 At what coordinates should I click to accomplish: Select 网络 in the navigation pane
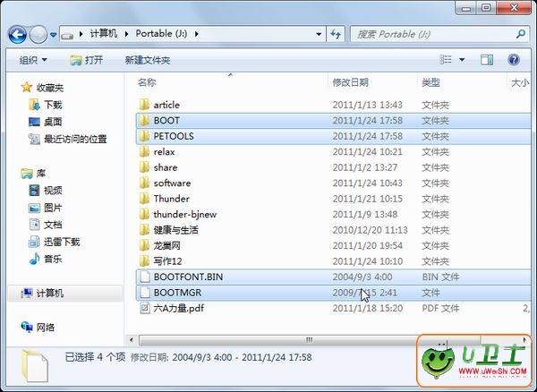[x=38, y=328]
